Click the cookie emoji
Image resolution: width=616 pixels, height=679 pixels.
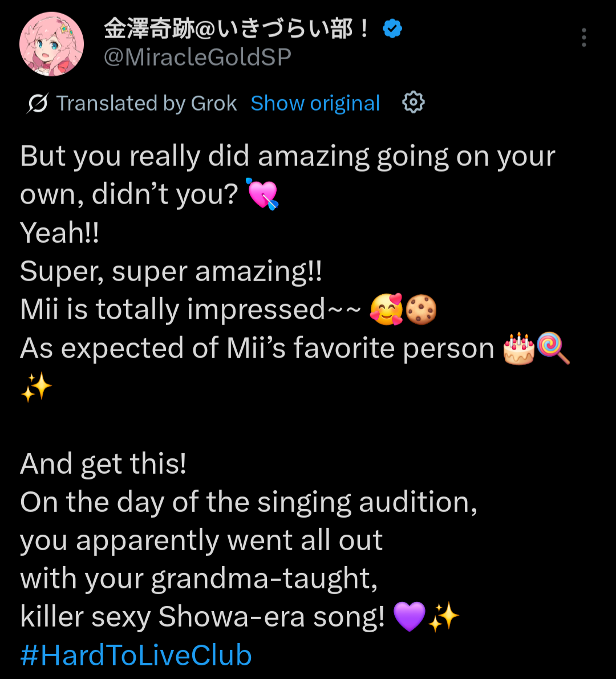[421, 310]
